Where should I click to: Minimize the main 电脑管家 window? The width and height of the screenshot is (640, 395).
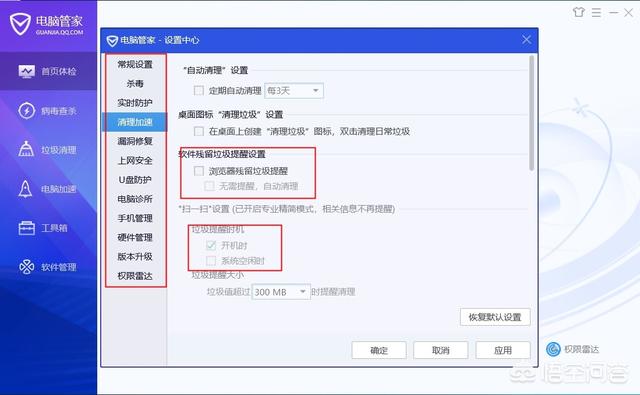coord(613,13)
